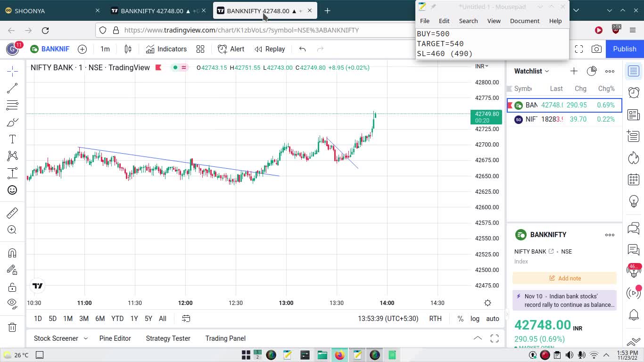Viewport: 644px width, 362px height.
Task: Open the timezone 13:53:39 (UTC+5:30) menu
Action: [x=388, y=319]
